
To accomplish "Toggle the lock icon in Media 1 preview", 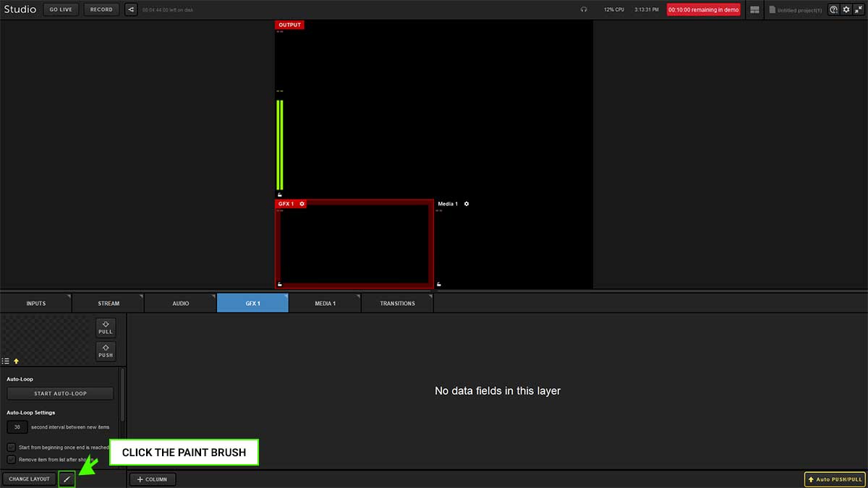I will click(x=439, y=284).
